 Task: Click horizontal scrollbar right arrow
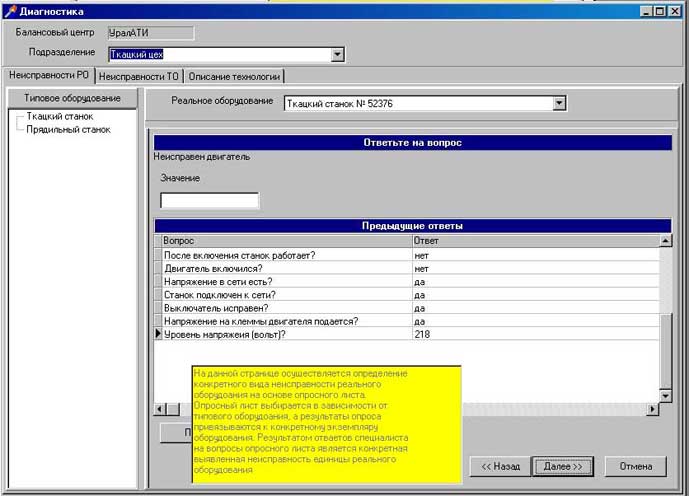(x=653, y=409)
